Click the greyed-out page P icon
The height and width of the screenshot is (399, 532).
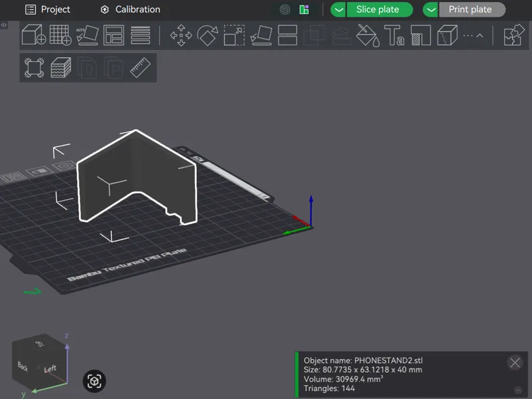[x=114, y=68]
